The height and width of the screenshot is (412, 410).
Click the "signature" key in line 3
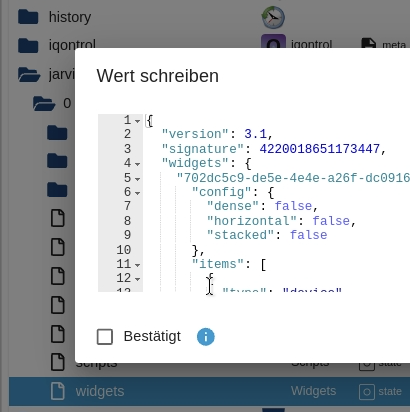203,149
